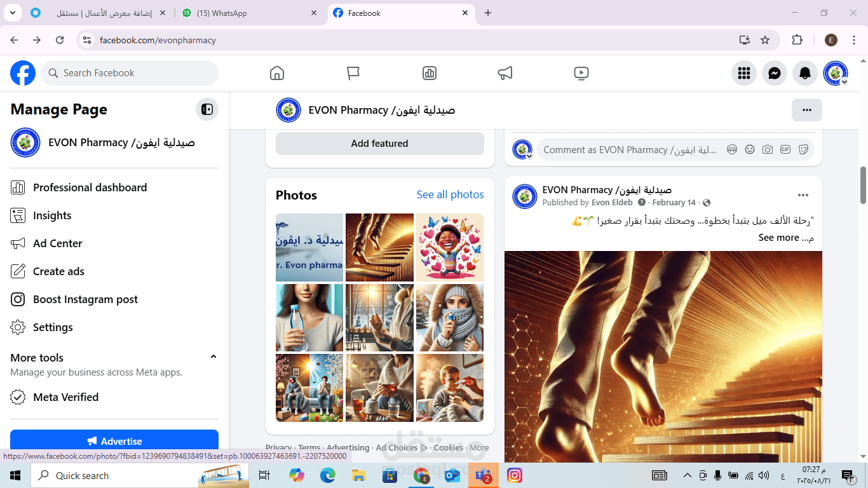This screenshot has height=488, width=868.
Task: Open the tab search dropdown arrow in Chrome
Action: coord(11,13)
